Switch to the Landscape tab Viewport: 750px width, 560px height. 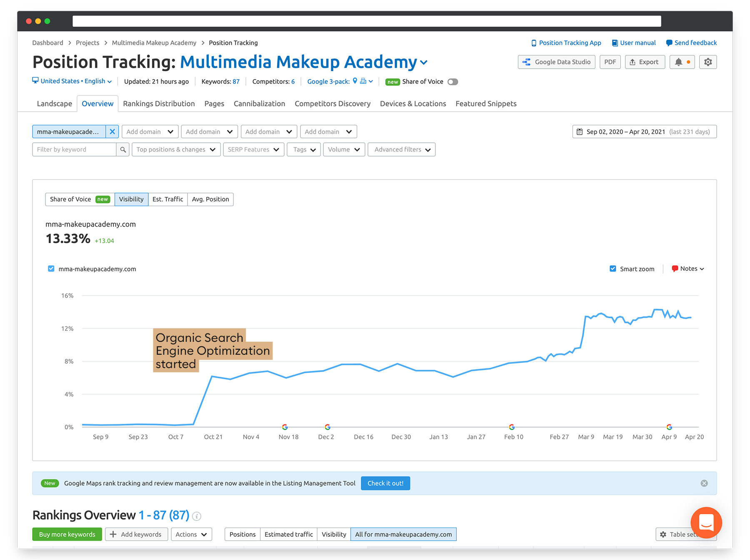tap(55, 104)
